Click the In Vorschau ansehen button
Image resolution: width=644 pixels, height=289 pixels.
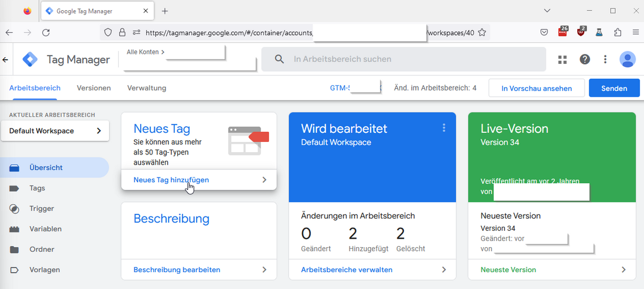click(x=536, y=88)
